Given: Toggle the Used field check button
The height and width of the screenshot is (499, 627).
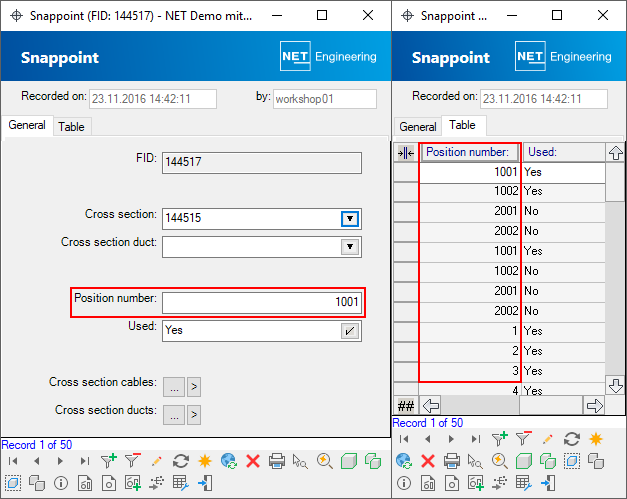Looking at the screenshot, I should point(350,330).
